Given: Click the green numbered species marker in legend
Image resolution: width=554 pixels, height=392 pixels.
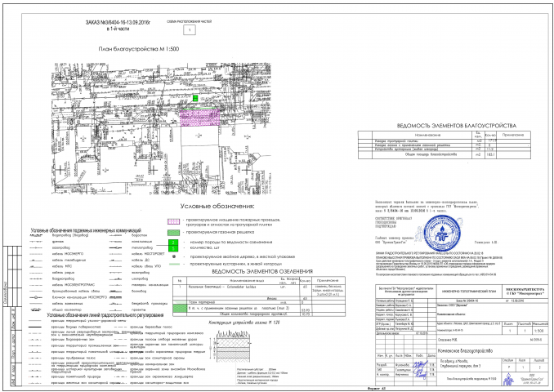Looking at the screenshot, I should 173,245.
